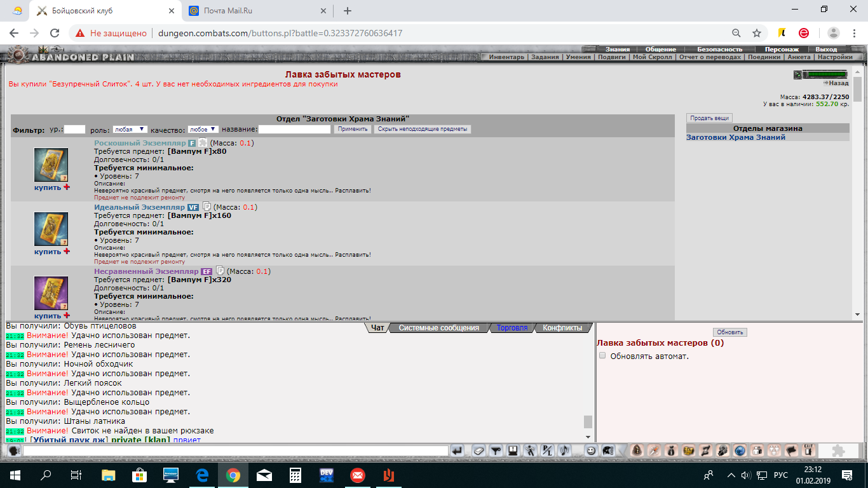Click the copy icon beside Идеальный Экземпляр
This screenshot has height=488, width=868.
pyautogui.click(x=207, y=207)
